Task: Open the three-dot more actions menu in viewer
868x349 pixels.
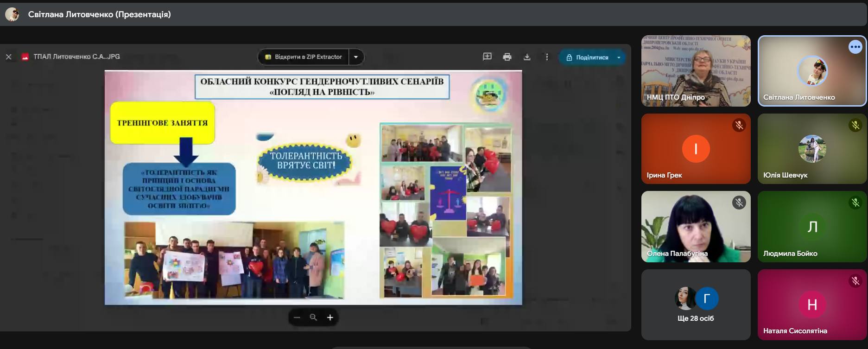Action: click(x=547, y=57)
